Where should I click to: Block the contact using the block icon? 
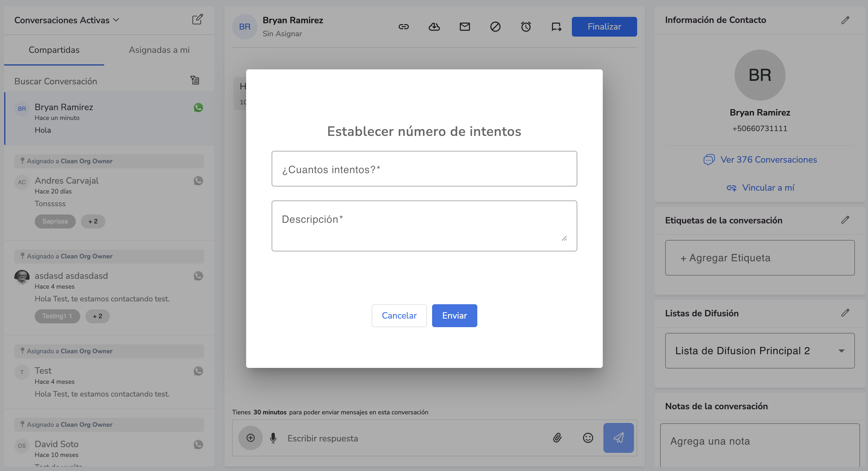pos(495,27)
